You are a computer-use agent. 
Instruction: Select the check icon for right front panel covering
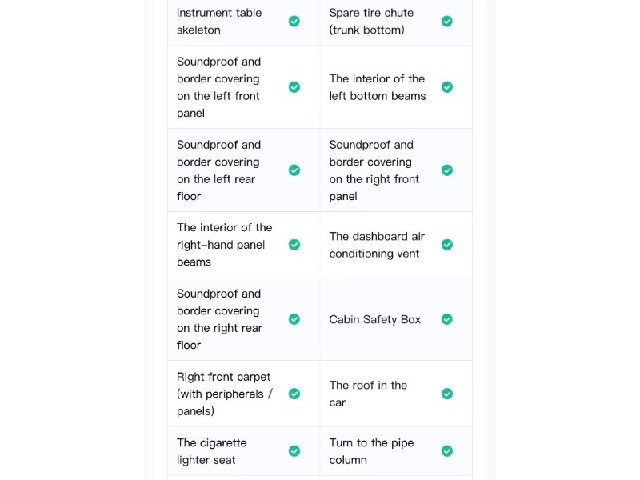click(x=447, y=170)
